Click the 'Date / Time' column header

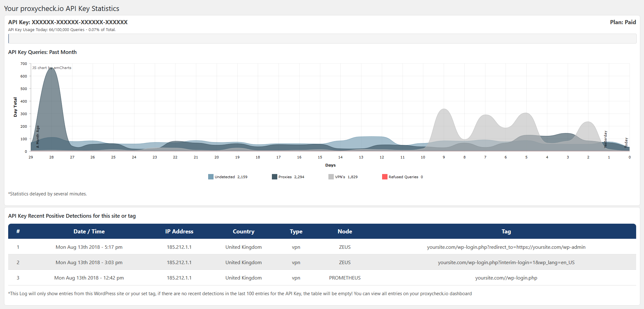click(89, 232)
